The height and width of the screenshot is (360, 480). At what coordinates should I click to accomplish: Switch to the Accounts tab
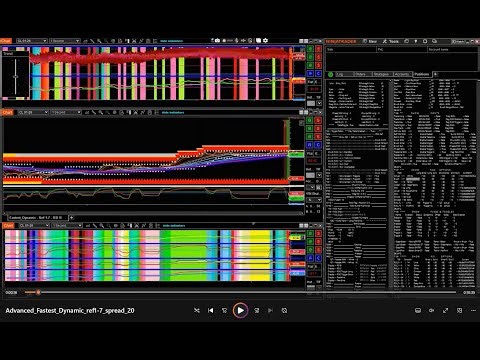pyautogui.click(x=402, y=74)
